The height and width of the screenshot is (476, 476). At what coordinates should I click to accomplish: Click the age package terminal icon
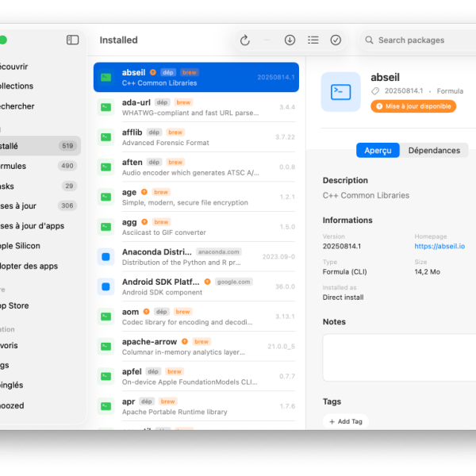coord(106,197)
